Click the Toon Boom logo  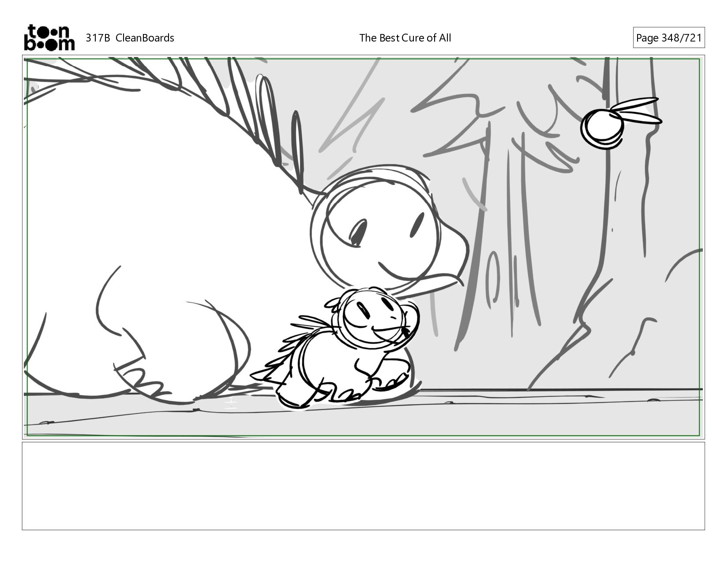pos(49,38)
